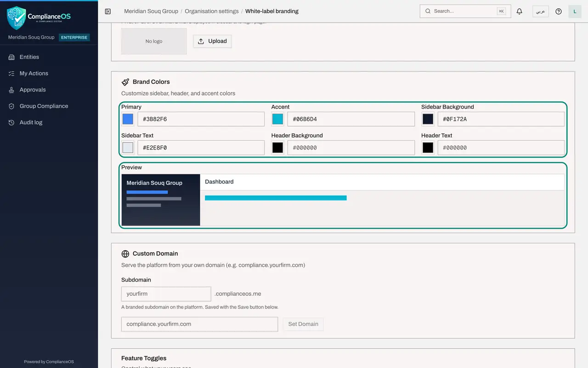Click the Group Compliance shield icon
Screen dimensions: 588x368
pos(11,106)
